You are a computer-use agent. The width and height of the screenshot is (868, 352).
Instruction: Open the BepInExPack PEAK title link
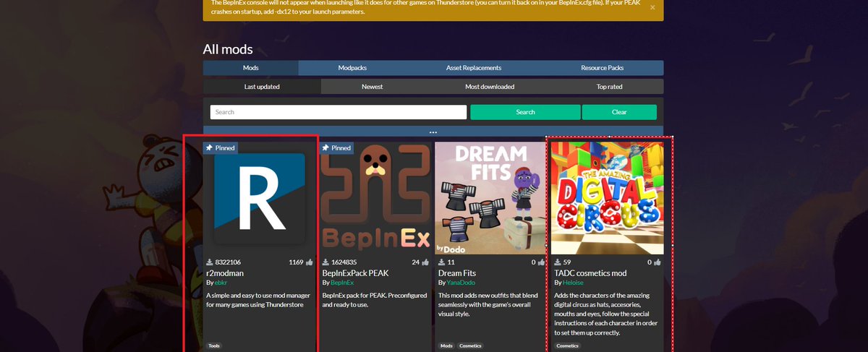click(355, 273)
